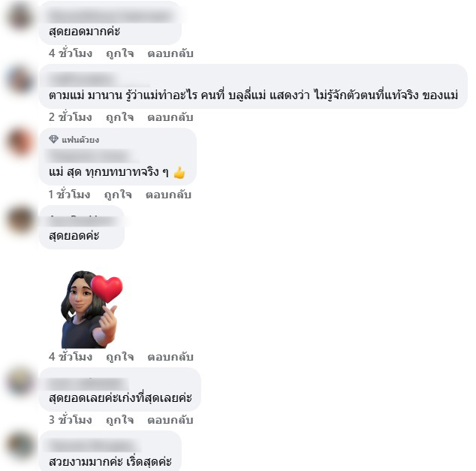Viewport: 476px width, 471px height.
Task: Open profile picture of first commenter
Action: click(20, 16)
